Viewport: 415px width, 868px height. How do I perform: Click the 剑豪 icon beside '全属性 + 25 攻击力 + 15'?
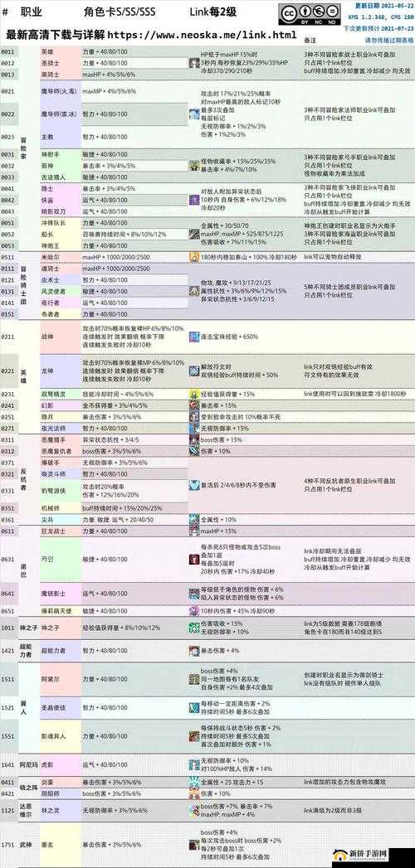(x=194, y=782)
